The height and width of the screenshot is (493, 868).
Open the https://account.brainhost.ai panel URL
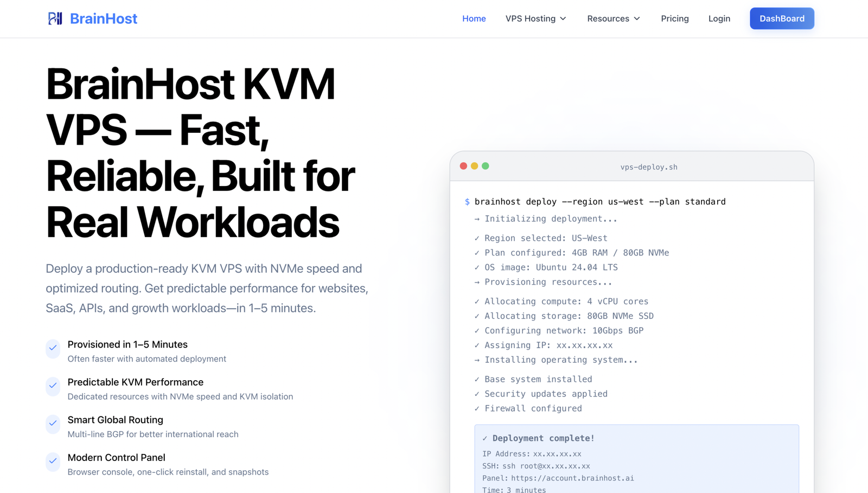click(572, 478)
